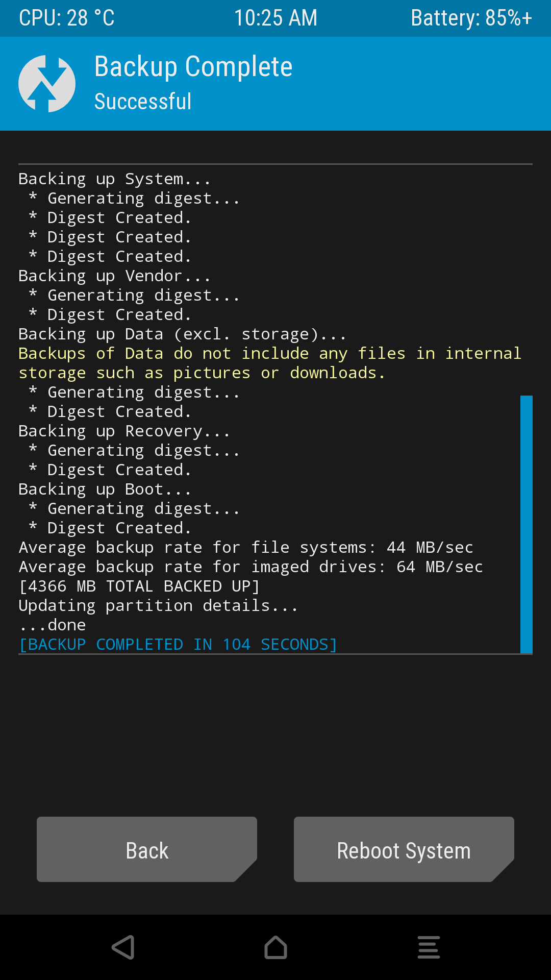This screenshot has height=980, width=551.
Task: Tap the 10:25 AM clock
Action: click(275, 18)
